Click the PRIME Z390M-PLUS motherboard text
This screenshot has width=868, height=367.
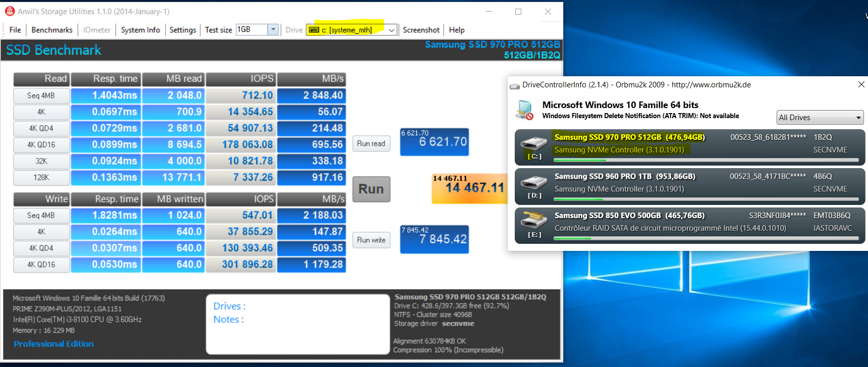(x=67, y=309)
